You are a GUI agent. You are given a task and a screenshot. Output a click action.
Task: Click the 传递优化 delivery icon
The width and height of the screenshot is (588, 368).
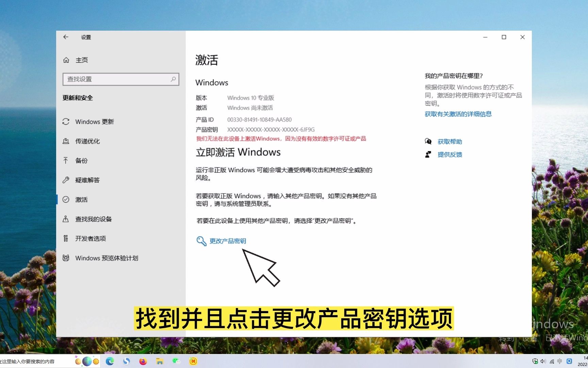[x=66, y=141]
